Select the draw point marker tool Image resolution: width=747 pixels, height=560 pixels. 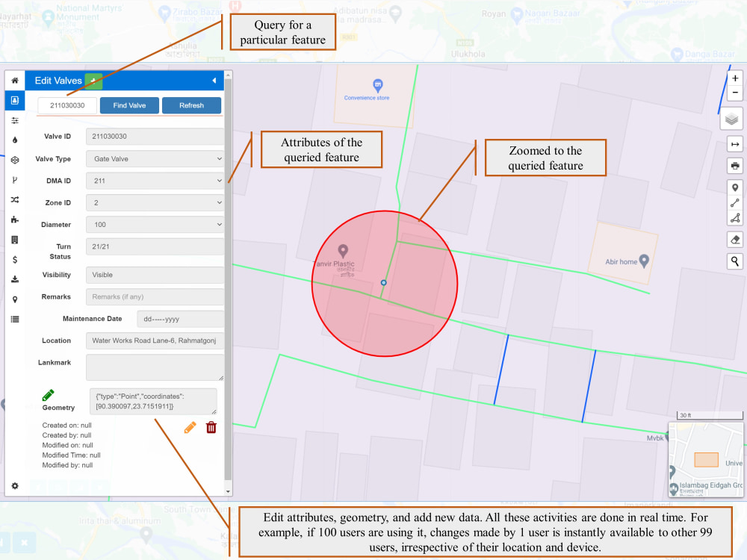pyautogui.click(x=735, y=187)
